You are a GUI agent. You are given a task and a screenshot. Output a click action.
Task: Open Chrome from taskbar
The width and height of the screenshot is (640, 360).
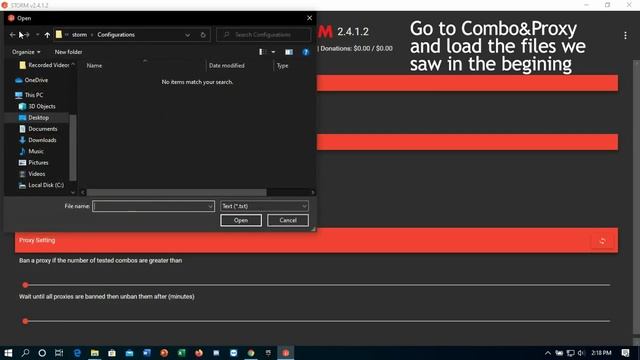251,353
